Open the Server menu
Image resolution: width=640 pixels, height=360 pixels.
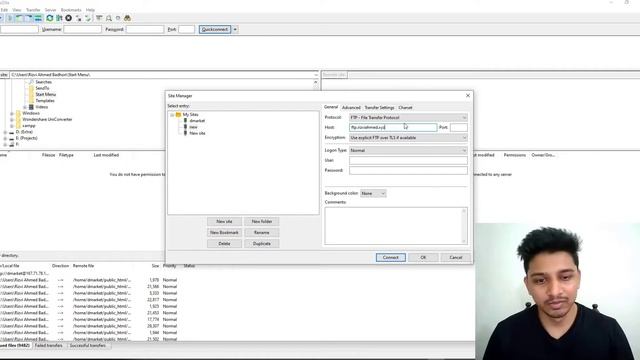coord(50,10)
